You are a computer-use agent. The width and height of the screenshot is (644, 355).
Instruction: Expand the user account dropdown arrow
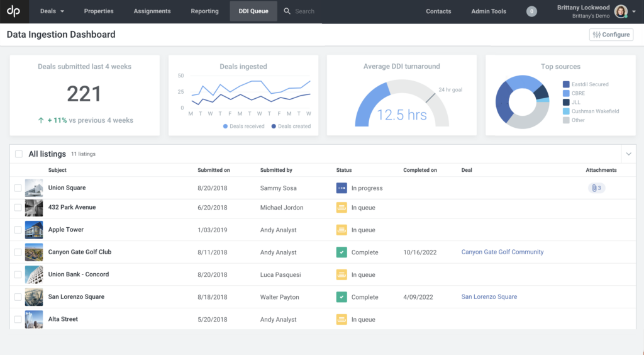click(x=634, y=11)
